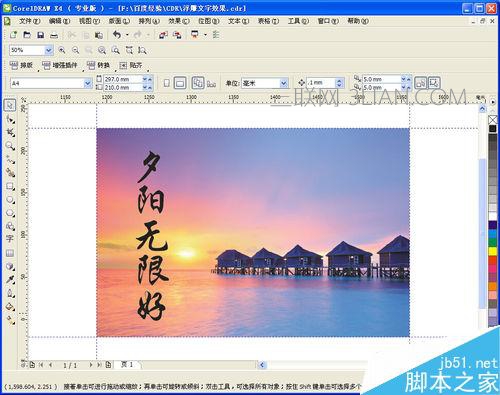Image resolution: width=500 pixels, height=395 pixels.
Task: Paste from clipboard icon
Action: point(99,35)
